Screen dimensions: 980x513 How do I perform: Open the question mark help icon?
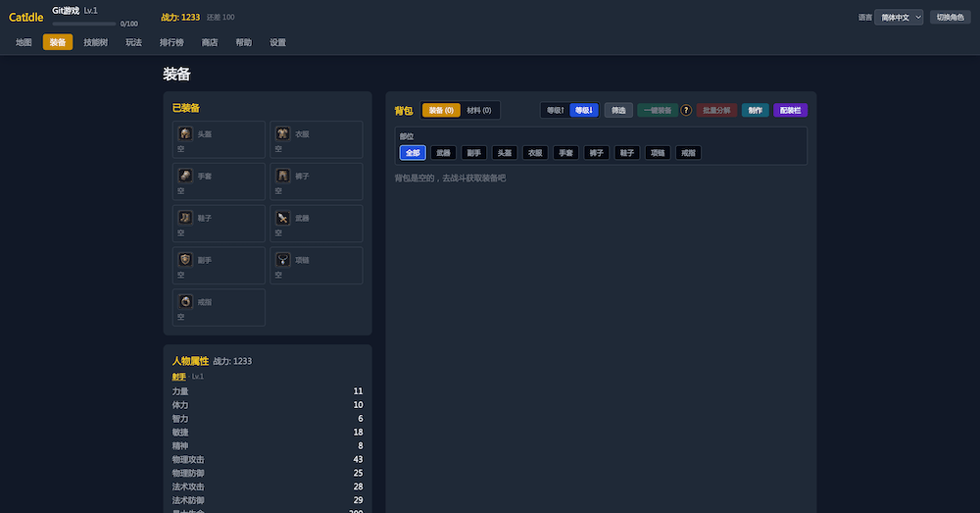(686, 110)
